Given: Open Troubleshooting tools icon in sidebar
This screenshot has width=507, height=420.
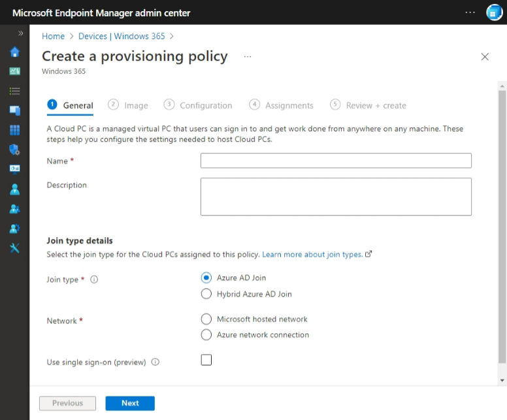Looking at the screenshot, I should (x=14, y=248).
